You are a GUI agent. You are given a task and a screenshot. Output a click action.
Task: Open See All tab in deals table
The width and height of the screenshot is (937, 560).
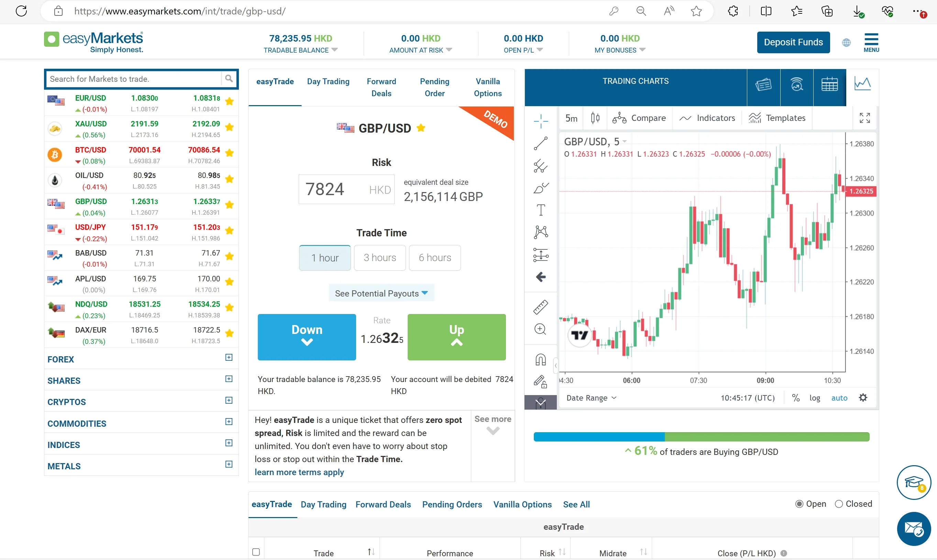pos(576,505)
